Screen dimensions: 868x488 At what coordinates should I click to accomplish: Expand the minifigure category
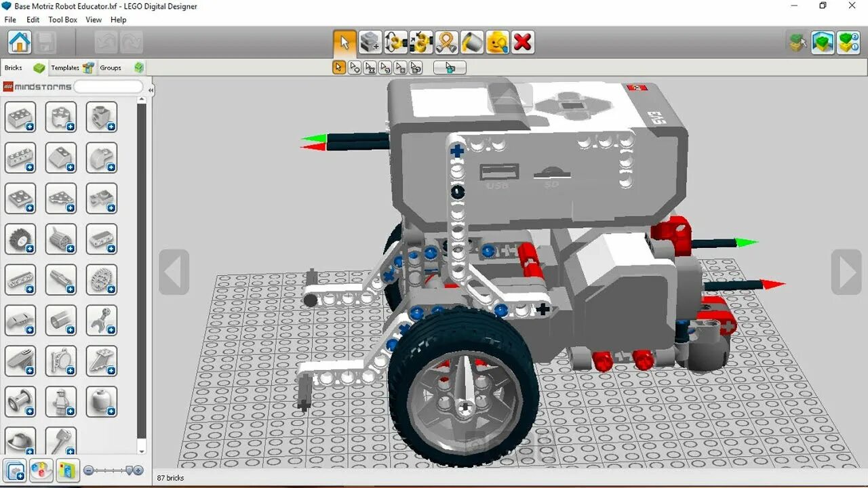click(61, 401)
